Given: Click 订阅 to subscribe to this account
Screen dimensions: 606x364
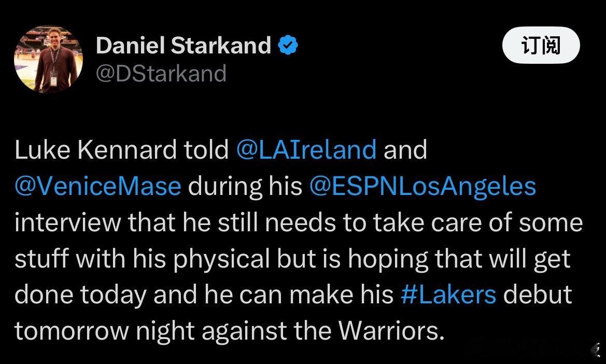Looking at the screenshot, I should (x=541, y=45).
